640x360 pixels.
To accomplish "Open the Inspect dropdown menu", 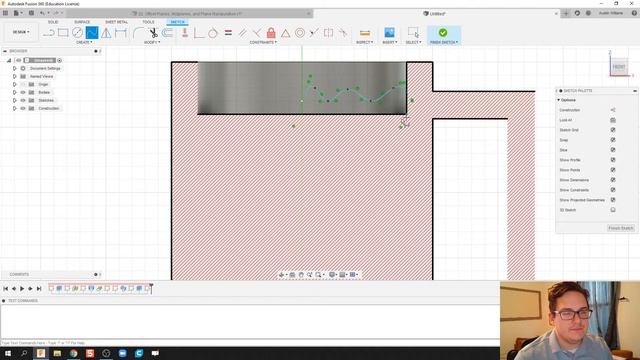I will click(364, 42).
